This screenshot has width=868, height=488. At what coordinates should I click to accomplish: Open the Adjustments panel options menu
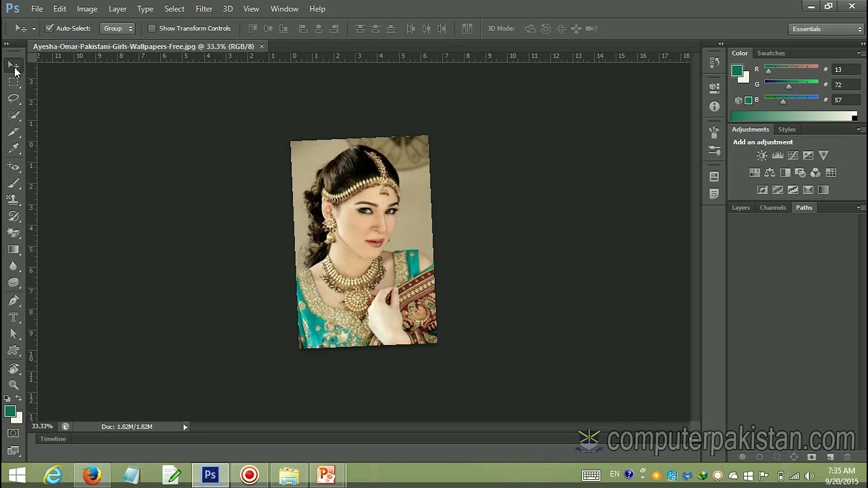860,129
